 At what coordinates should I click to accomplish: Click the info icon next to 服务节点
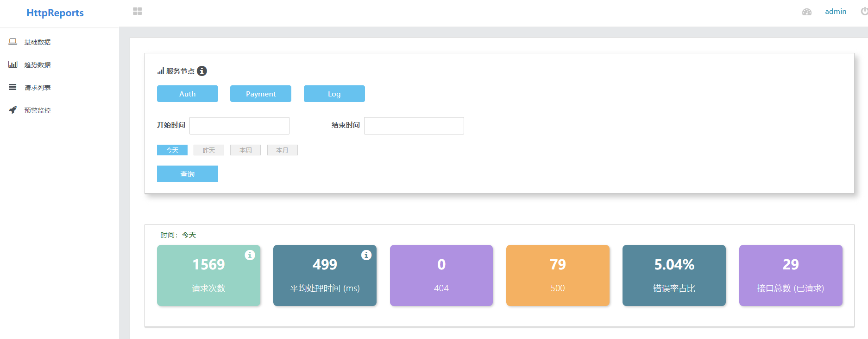pos(202,71)
